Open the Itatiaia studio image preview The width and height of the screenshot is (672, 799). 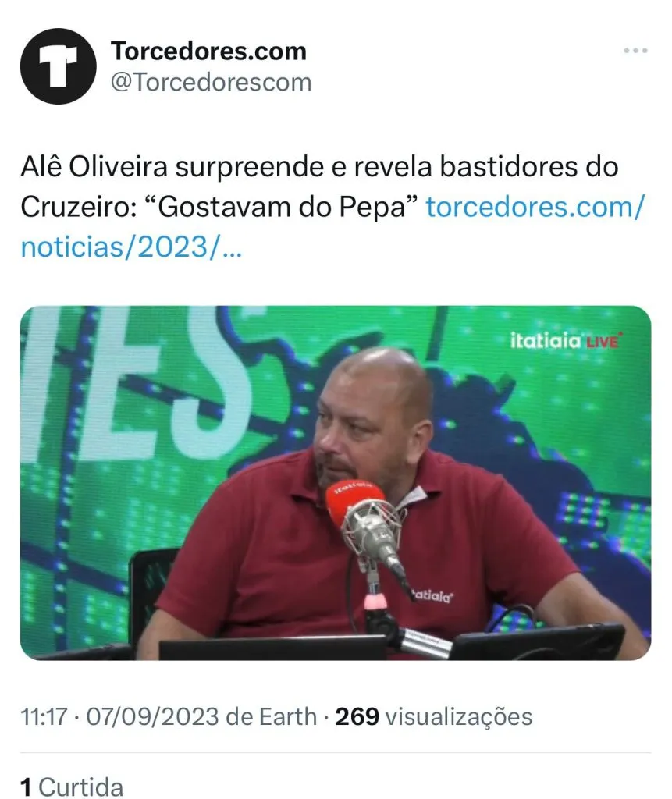point(336,482)
